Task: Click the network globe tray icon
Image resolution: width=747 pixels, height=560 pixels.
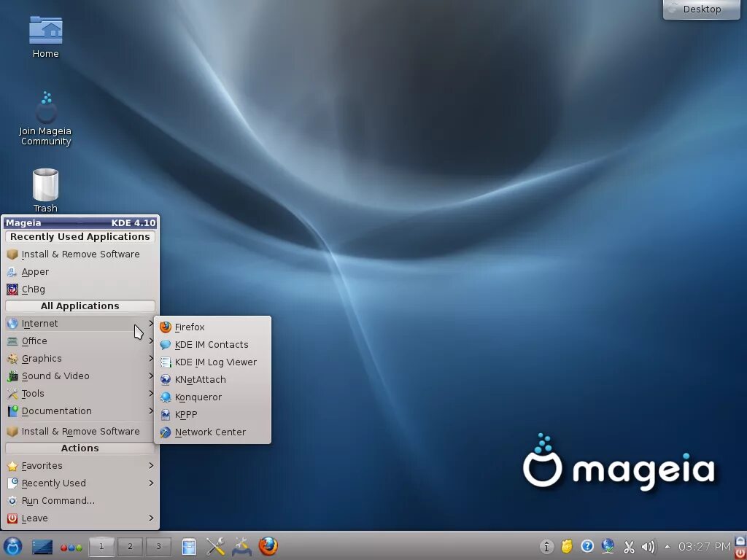Action: 608,545
